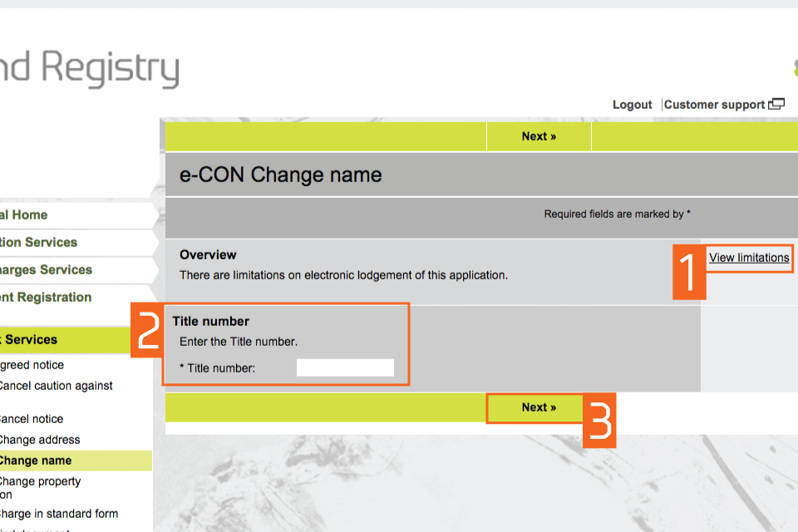The image size is (798, 532).
Task: Choose 'Cancel notice' in the sidebar
Action: 32,419
